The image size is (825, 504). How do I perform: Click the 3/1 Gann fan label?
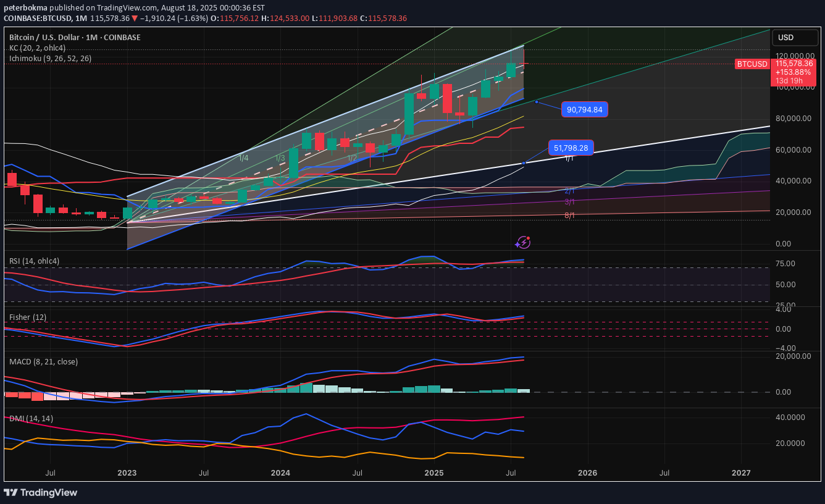pos(569,202)
